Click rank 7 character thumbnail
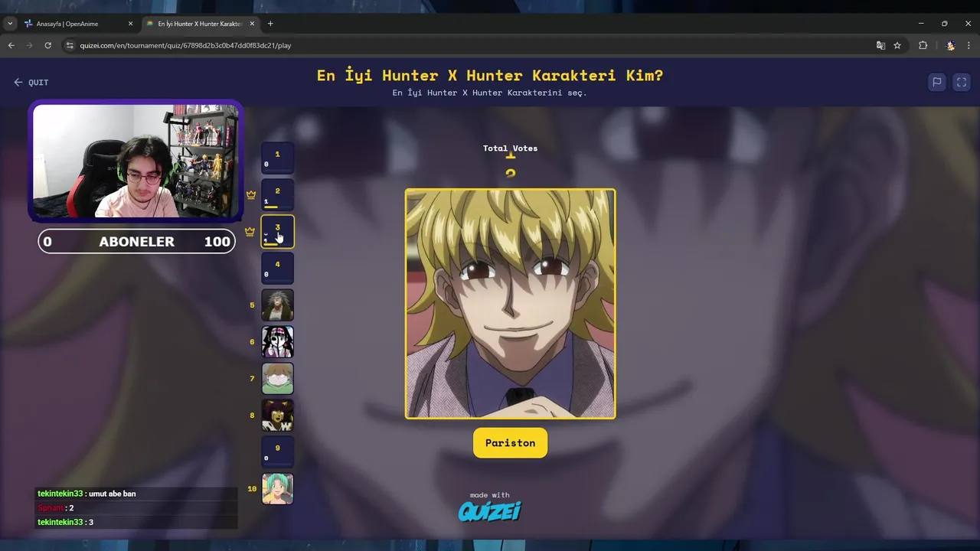This screenshot has height=551, width=980. (277, 379)
